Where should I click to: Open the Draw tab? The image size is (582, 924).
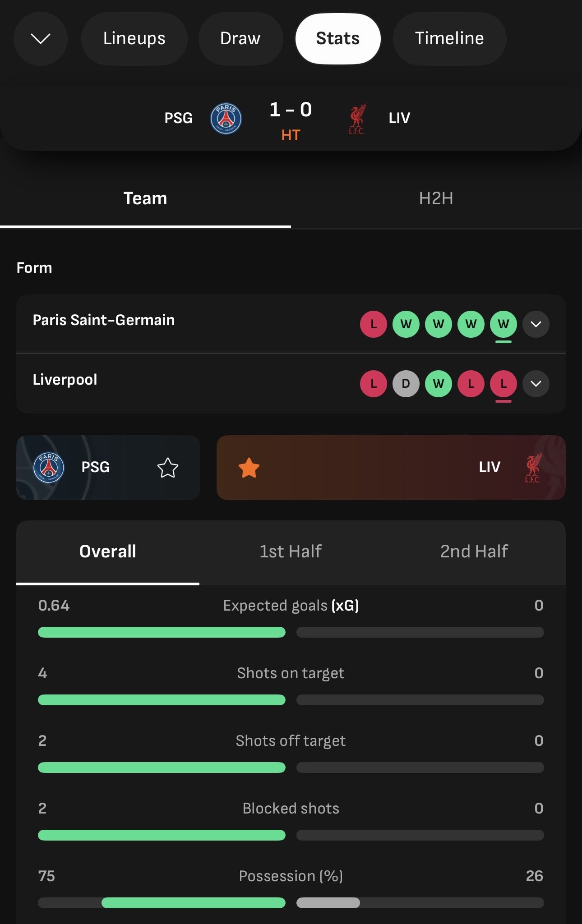(240, 39)
